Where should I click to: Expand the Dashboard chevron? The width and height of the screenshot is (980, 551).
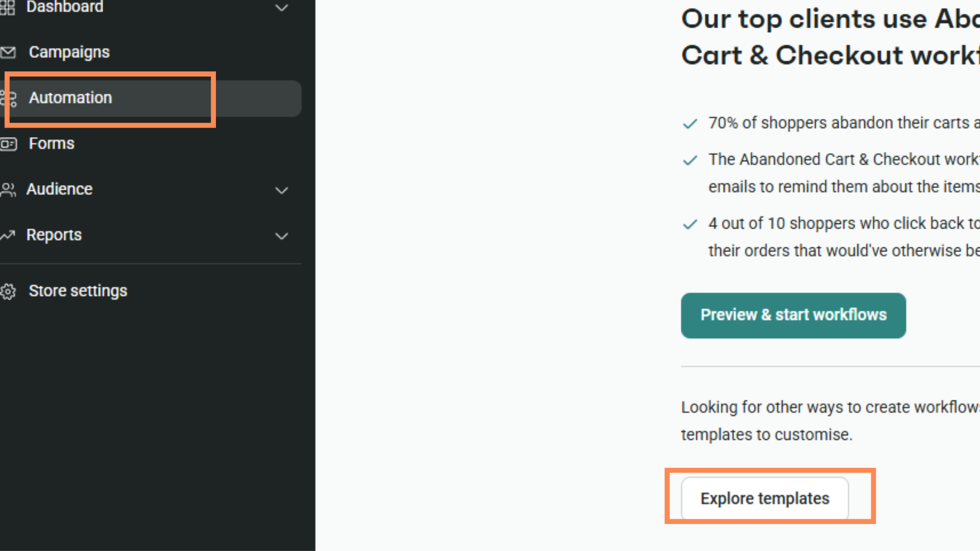point(281,8)
